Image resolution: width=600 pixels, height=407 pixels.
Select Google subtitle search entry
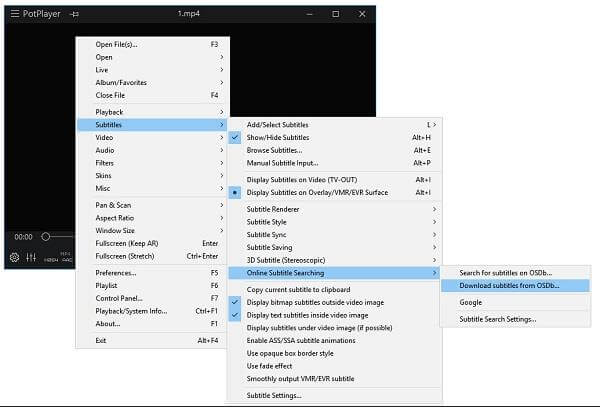coord(515,302)
